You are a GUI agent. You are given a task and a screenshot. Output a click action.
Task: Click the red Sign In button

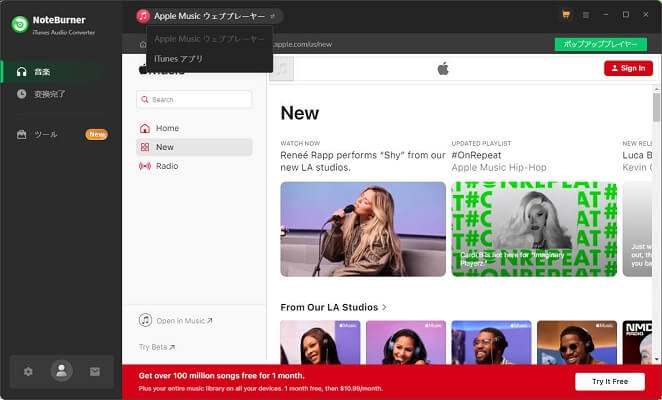click(628, 68)
